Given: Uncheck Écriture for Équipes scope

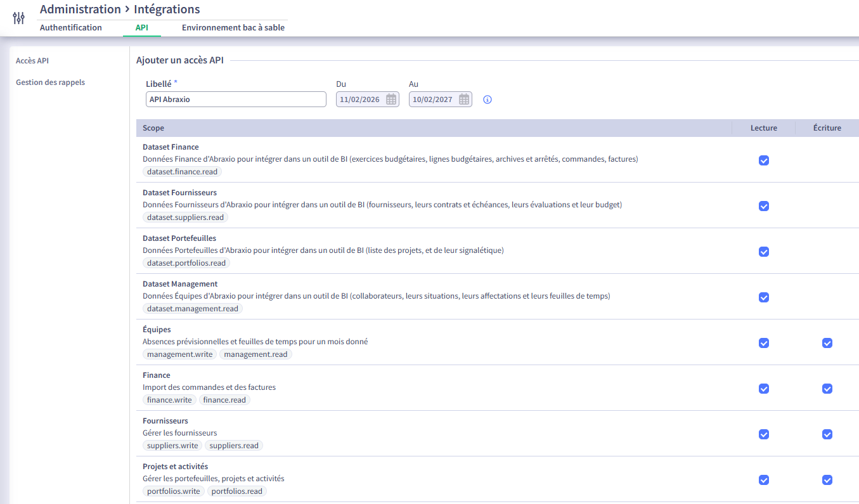Looking at the screenshot, I should (x=827, y=343).
